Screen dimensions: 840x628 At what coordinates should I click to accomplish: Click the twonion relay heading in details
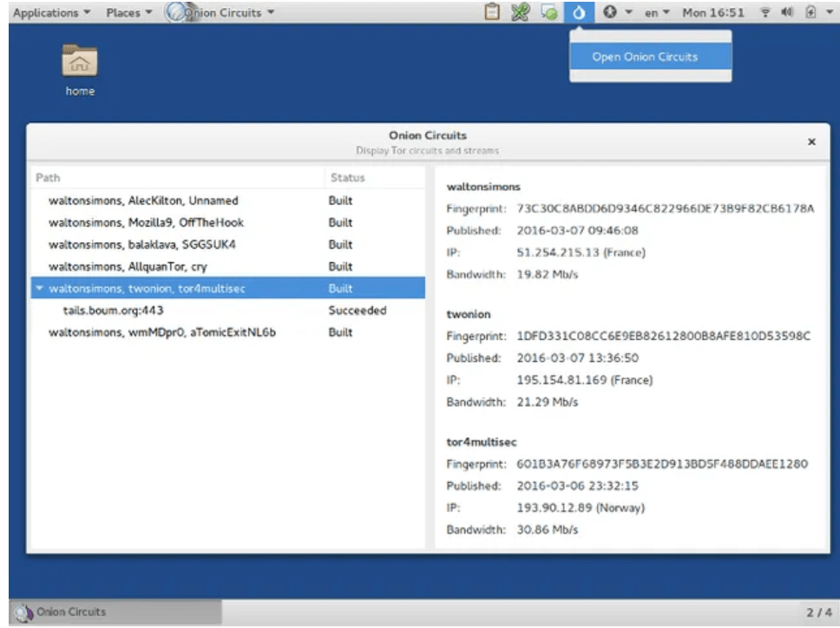pyautogui.click(x=469, y=314)
